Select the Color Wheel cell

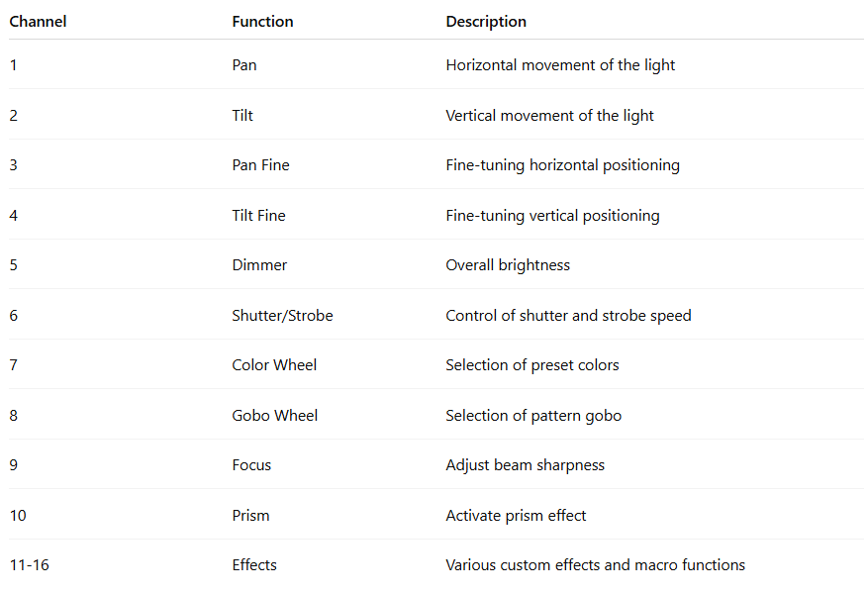[274, 365]
